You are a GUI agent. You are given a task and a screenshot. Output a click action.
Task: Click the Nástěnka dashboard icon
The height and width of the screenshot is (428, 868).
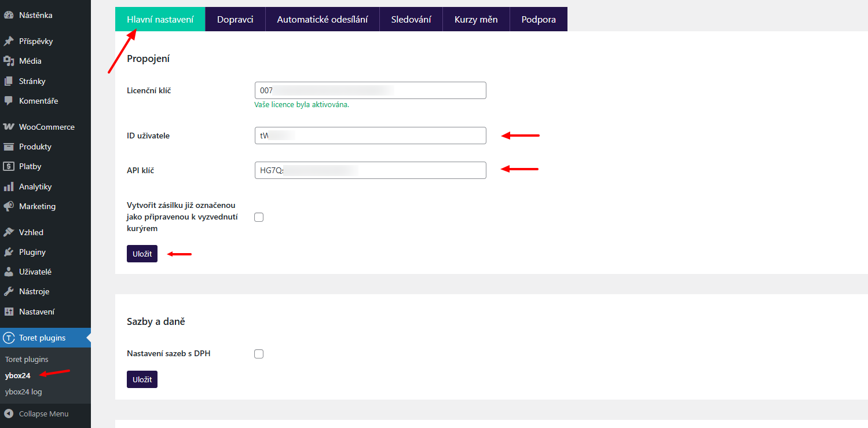(x=9, y=16)
